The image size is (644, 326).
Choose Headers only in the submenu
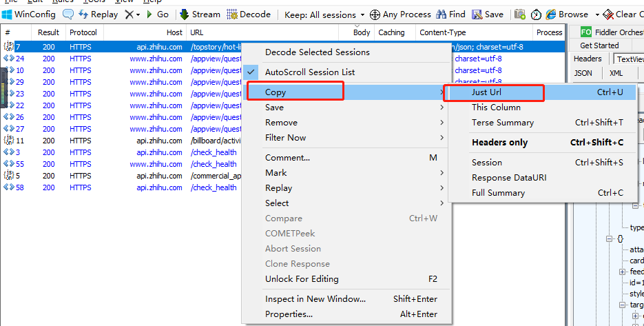(499, 143)
